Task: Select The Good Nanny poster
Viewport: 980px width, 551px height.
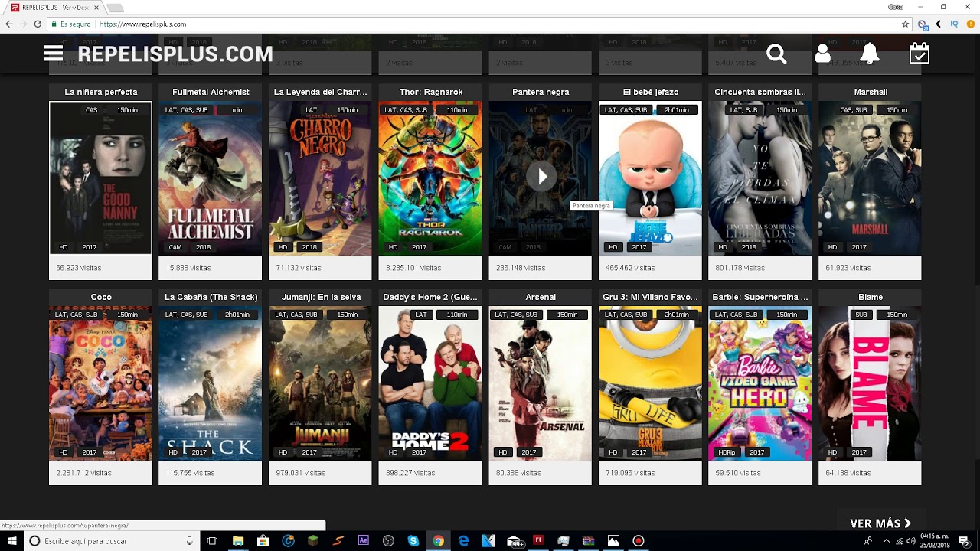Action: tap(100, 178)
